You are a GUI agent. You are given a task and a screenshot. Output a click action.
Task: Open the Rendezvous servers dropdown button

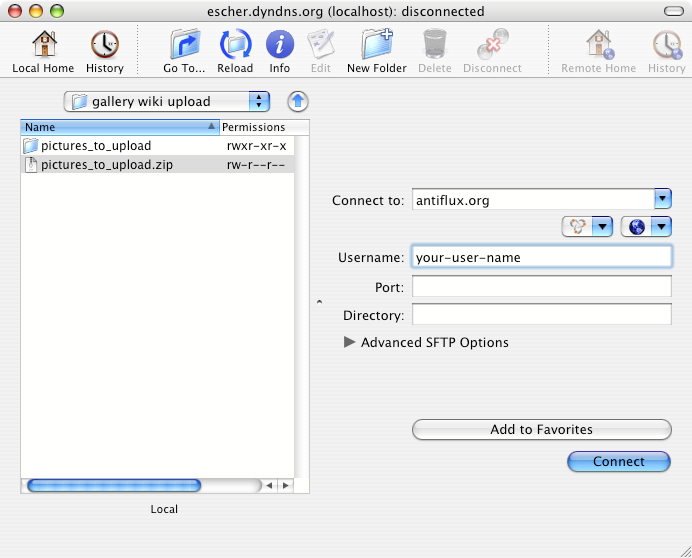(587, 227)
